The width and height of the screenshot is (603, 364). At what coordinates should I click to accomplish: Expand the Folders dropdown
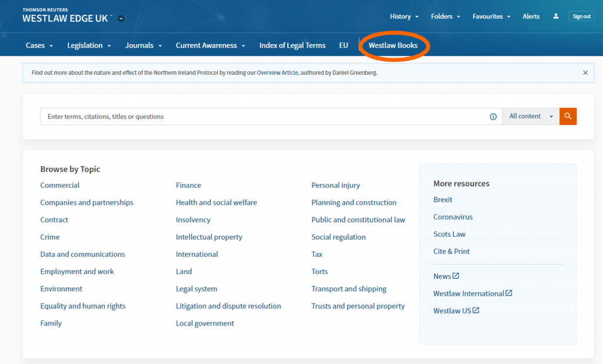click(445, 16)
